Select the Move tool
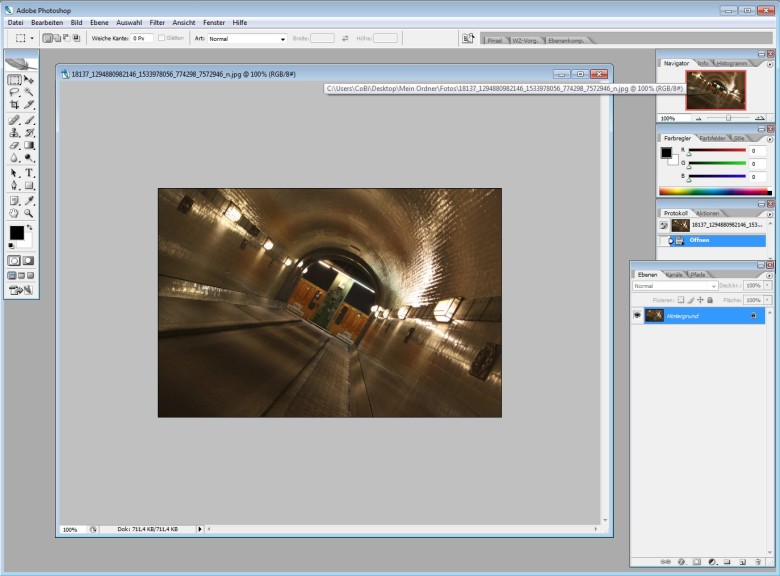 (x=29, y=80)
